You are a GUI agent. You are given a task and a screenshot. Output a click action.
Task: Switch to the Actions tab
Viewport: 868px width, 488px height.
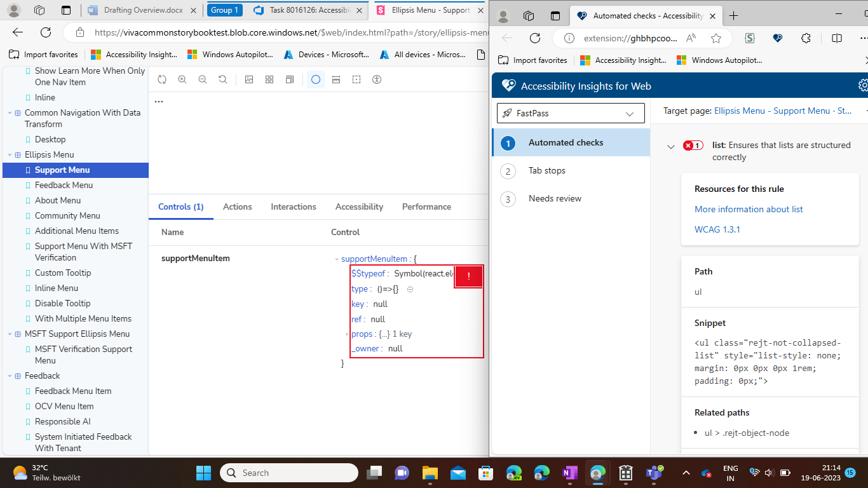point(237,207)
